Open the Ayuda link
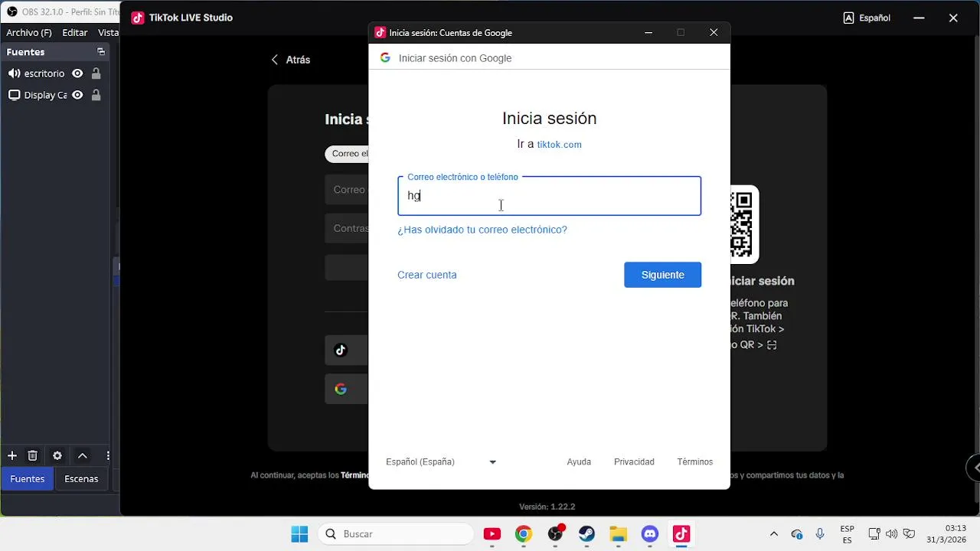Viewport: 980px width, 551px height. pyautogui.click(x=579, y=462)
